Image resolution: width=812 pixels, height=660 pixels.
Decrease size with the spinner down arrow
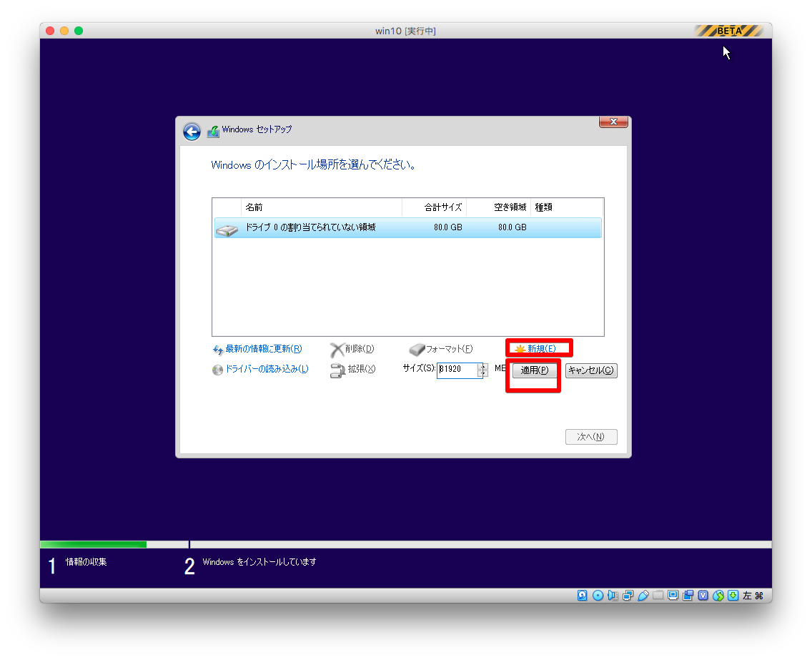pos(482,373)
